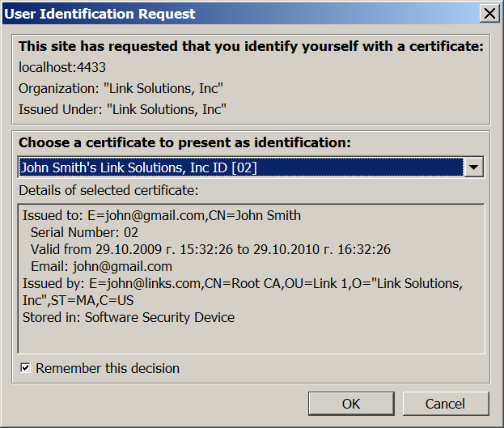Toggle the Remember this decision checkbox
504x428 pixels.
(25, 368)
